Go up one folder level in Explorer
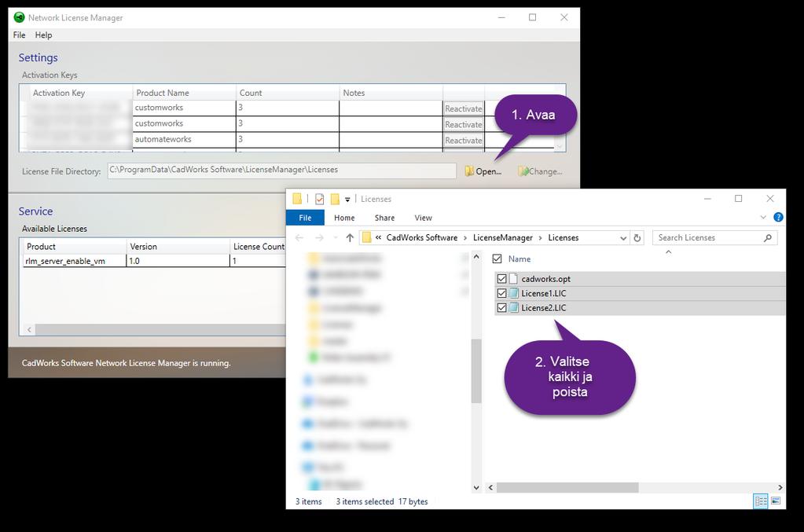 350,238
